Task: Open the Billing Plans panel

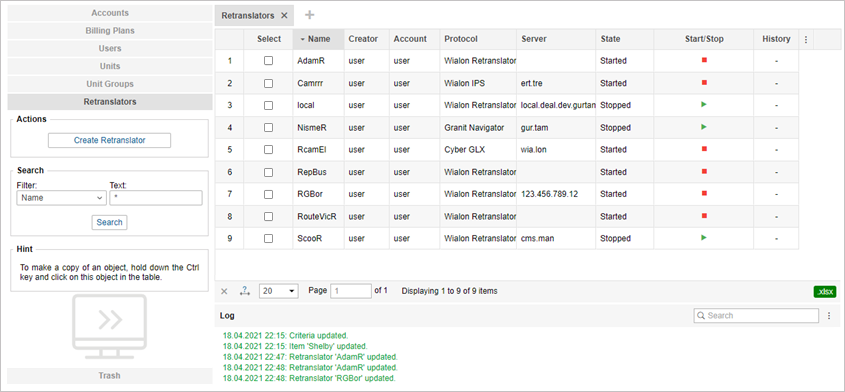Action: [x=110, y=31]
